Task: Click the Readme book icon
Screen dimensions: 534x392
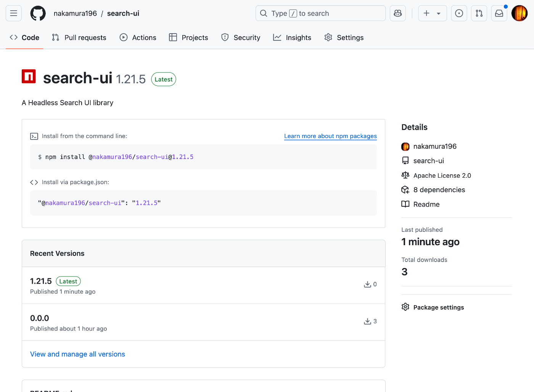Action: 405,204
